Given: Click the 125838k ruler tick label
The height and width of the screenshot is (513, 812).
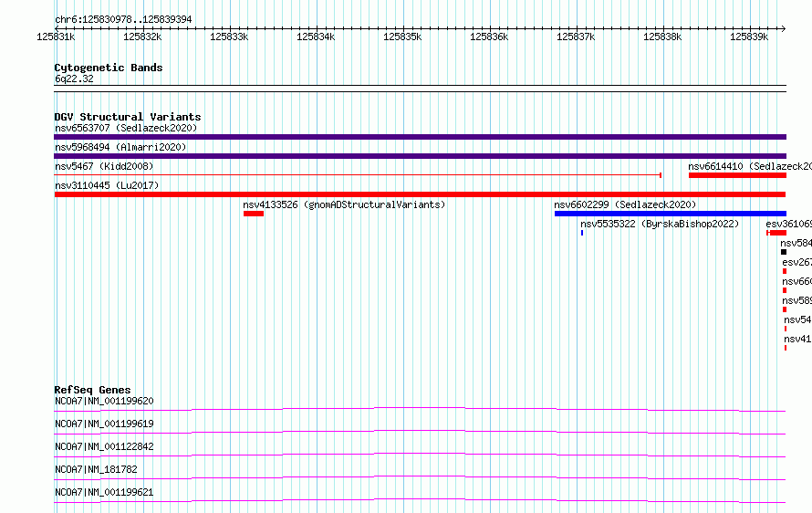Looking at the screenshot, I should [662, 37].
